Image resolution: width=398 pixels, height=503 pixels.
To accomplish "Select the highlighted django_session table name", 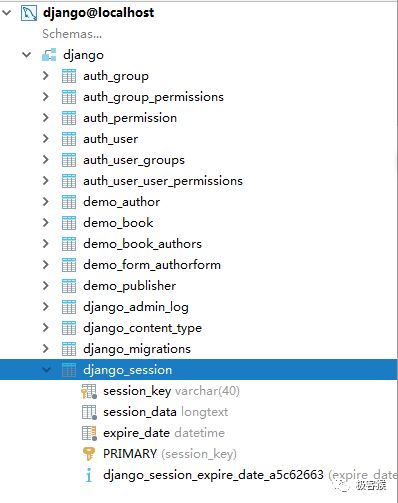I will 128,370.
